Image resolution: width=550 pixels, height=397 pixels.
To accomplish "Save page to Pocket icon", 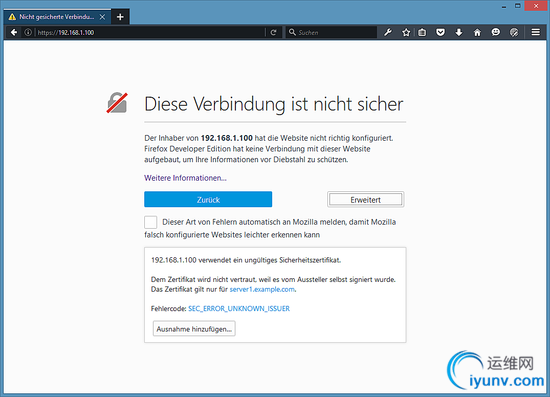I will [441, 32].
